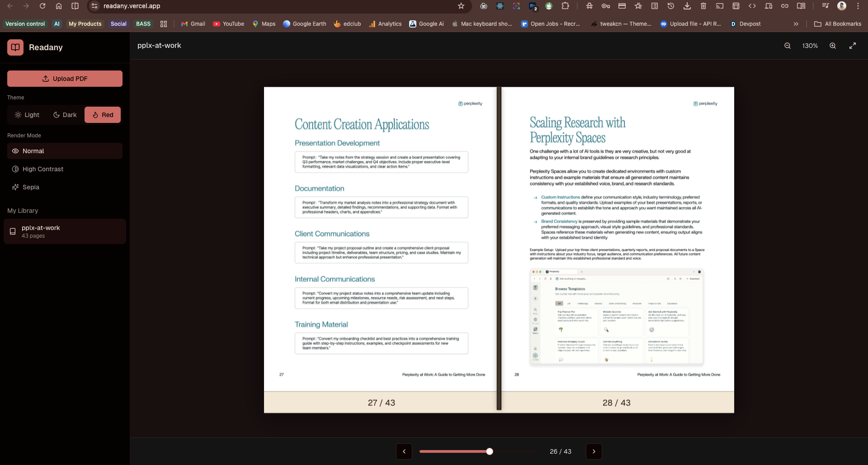
Task: Zoom in the PDF view
Action: coord(833,46)
